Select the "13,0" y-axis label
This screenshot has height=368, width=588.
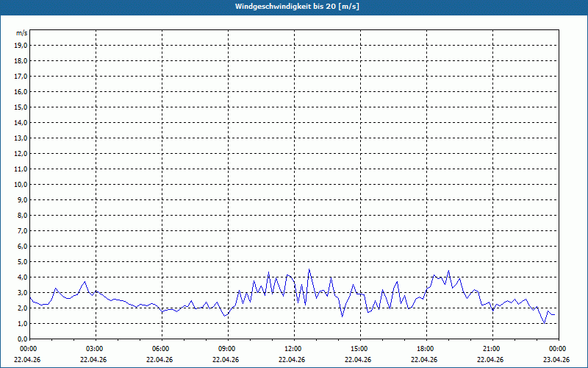(21, 138)
